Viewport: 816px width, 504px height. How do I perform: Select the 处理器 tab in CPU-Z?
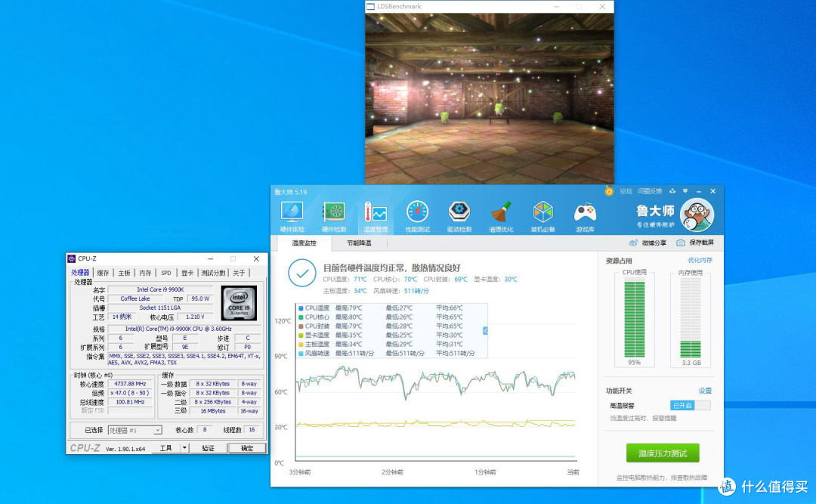[80, 272]
